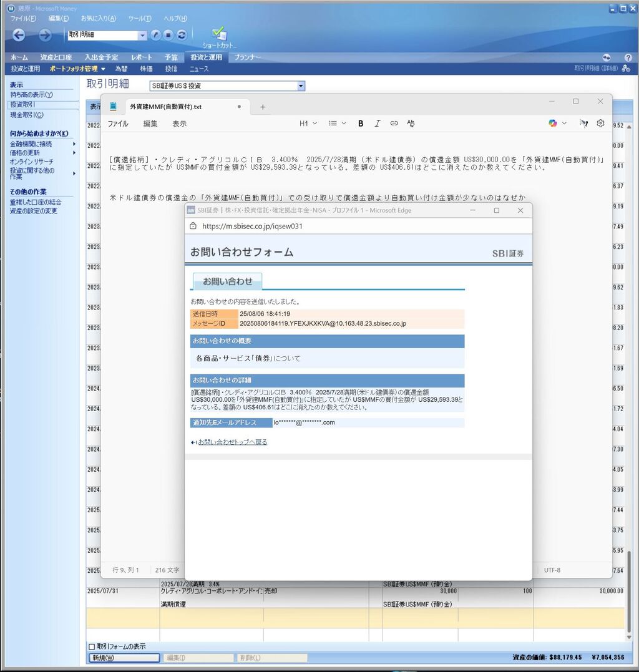Open account dropdown SBI証券US$投資
This screenshot has height=672, width=639.
(x=301, y=85)
